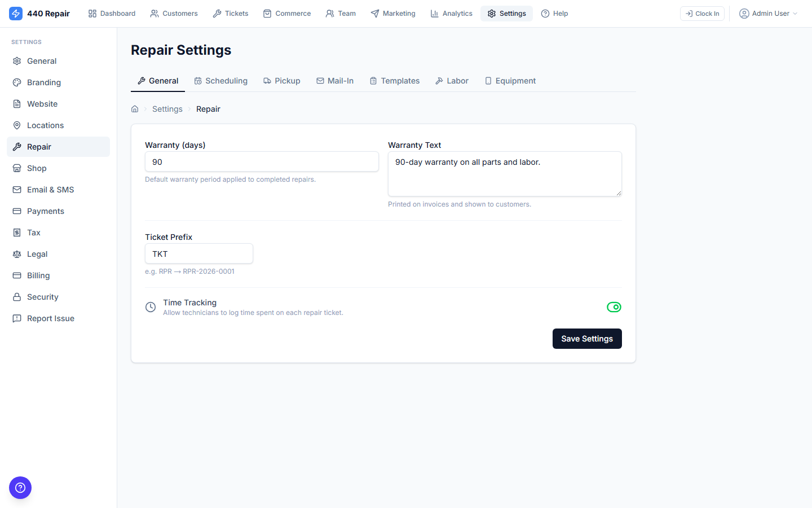Click the Commerce storefront icon in top nav

267,13
